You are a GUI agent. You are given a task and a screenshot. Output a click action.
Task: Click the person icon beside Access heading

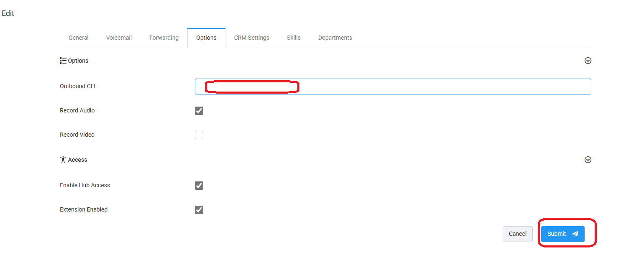click(x=63, y=160)
